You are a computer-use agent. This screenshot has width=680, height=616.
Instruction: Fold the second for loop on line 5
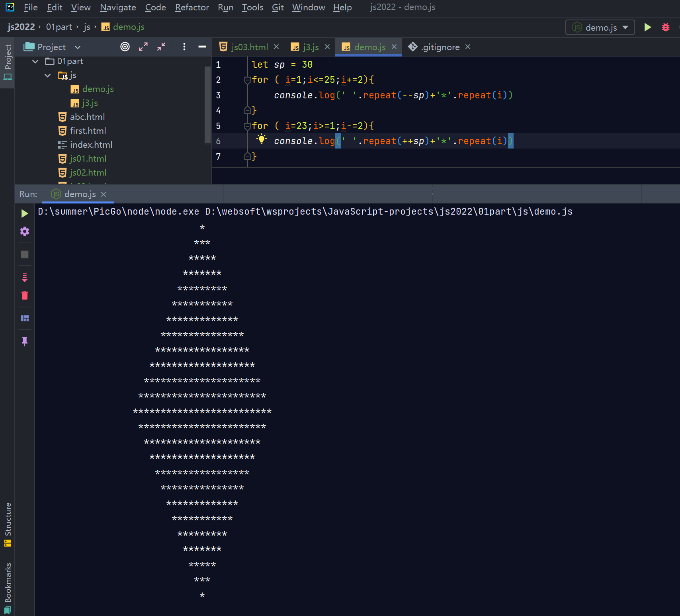click(247, 126)
